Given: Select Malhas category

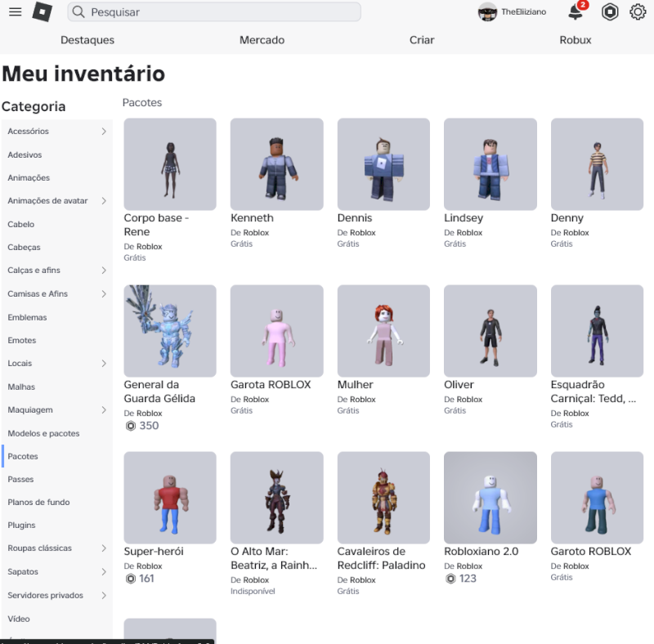Looking at the screenshot, I should tap(57, 387).
